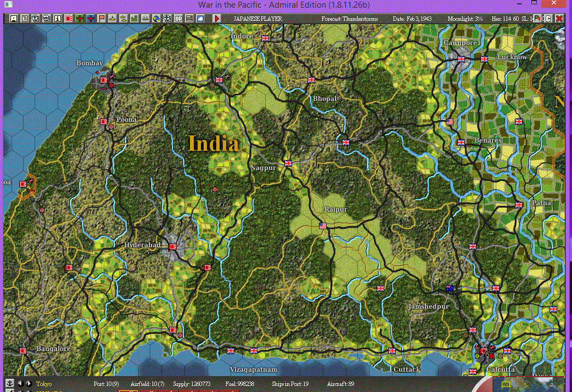
Task: Click the C button at toolbar right
Action: [x=548, y=19]
